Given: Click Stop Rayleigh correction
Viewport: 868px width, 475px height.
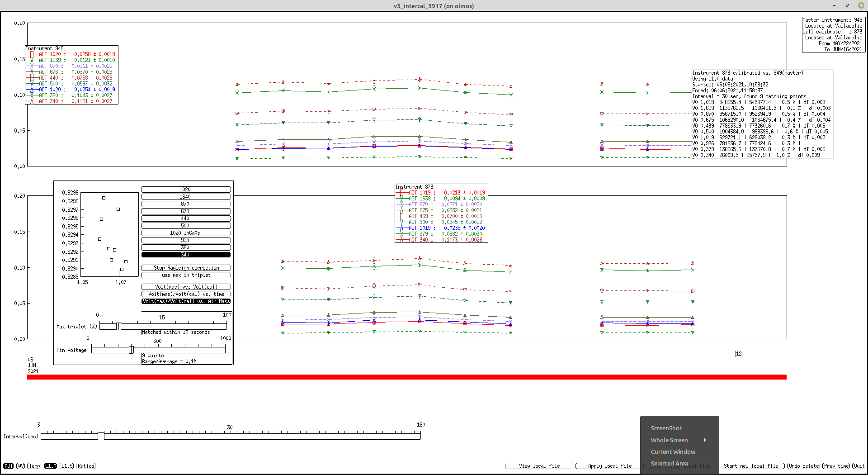Looking at the screenshot, I should pos(186,268).
